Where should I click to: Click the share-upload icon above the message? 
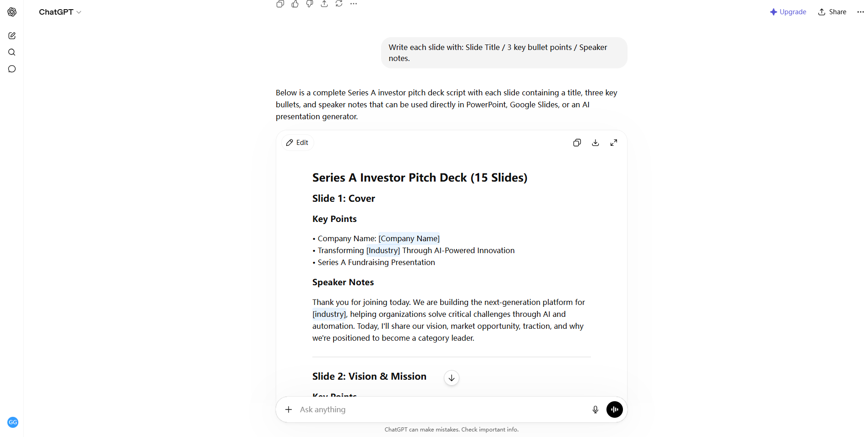pos(324,4)
